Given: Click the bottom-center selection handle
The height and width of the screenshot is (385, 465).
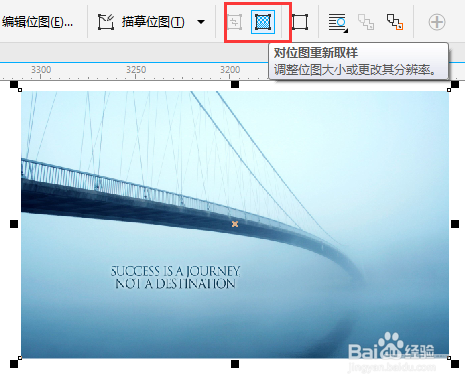Looking at the screenshot, I should pyautogui.click(x=235, y=364).
